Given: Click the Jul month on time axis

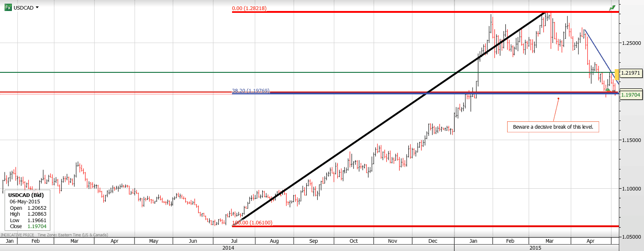Looking at the screenshot, I should (x=233, y=240).
